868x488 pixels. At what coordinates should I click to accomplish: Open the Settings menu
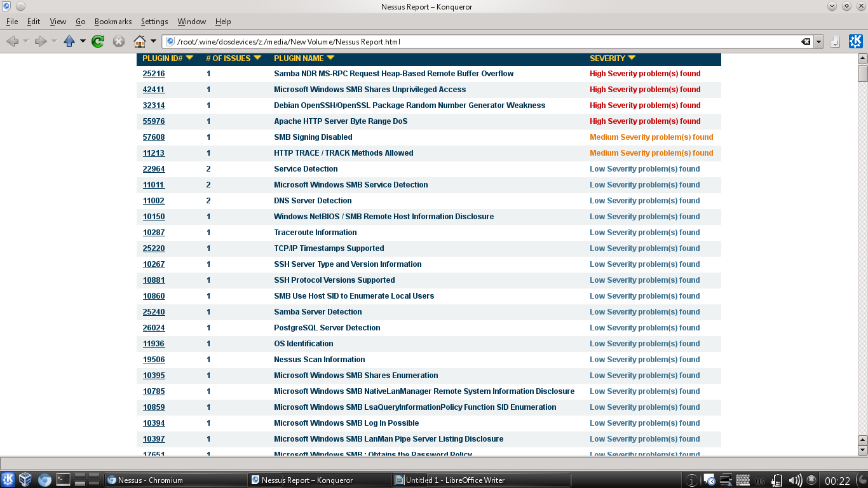[154, 21]
